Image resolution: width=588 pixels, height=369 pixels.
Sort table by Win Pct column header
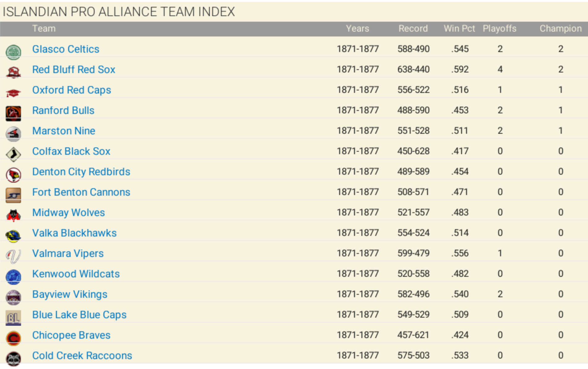pos(459,28)
